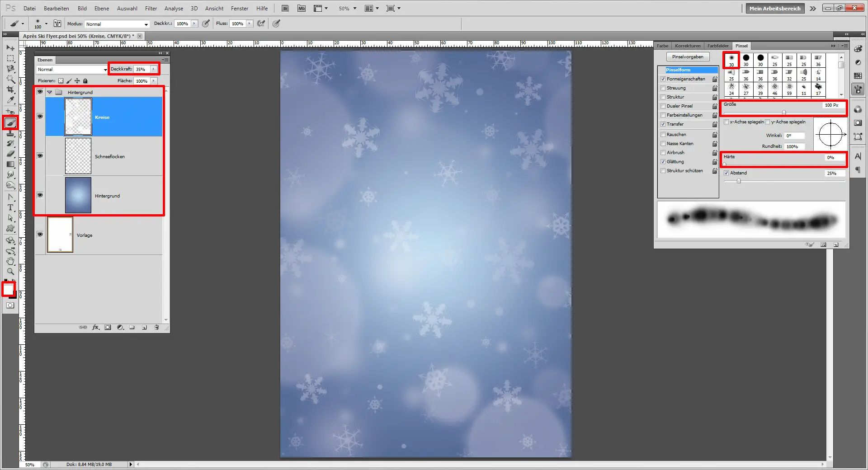
Task: Open the layer blend mode dropdown
Action: (72, 70)
